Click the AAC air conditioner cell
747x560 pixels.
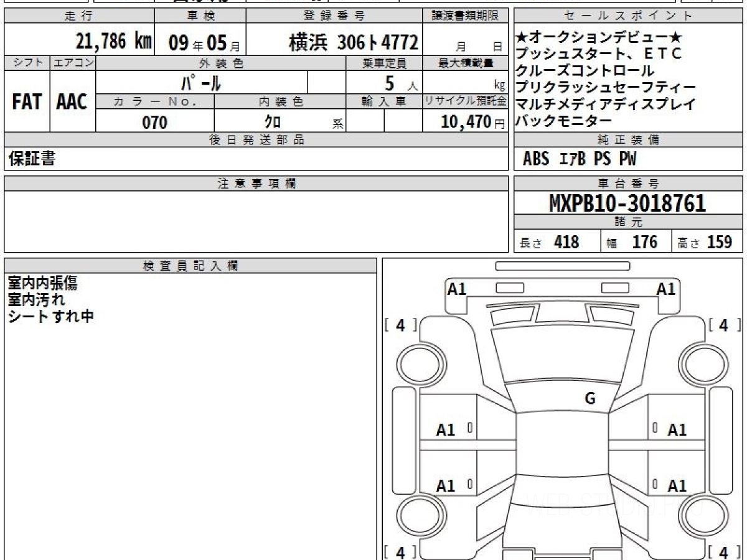[72, 102]
